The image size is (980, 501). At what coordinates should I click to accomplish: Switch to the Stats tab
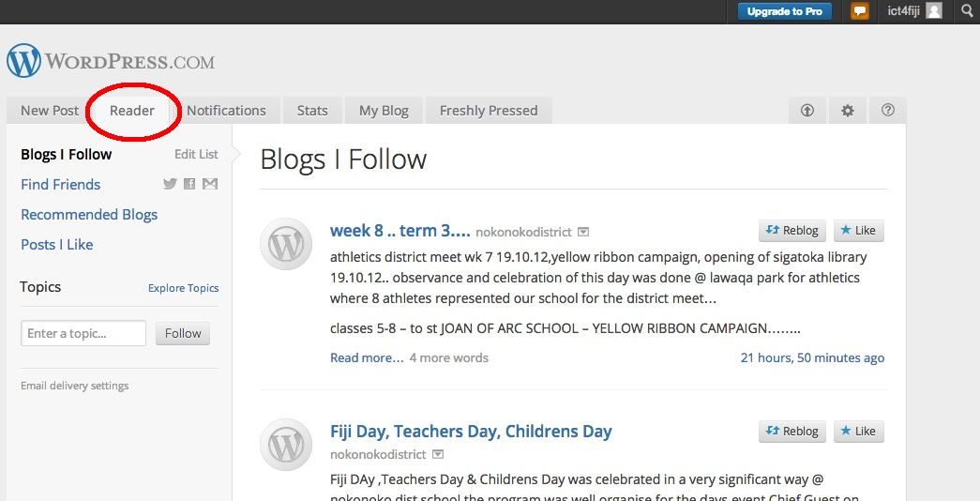312,111
